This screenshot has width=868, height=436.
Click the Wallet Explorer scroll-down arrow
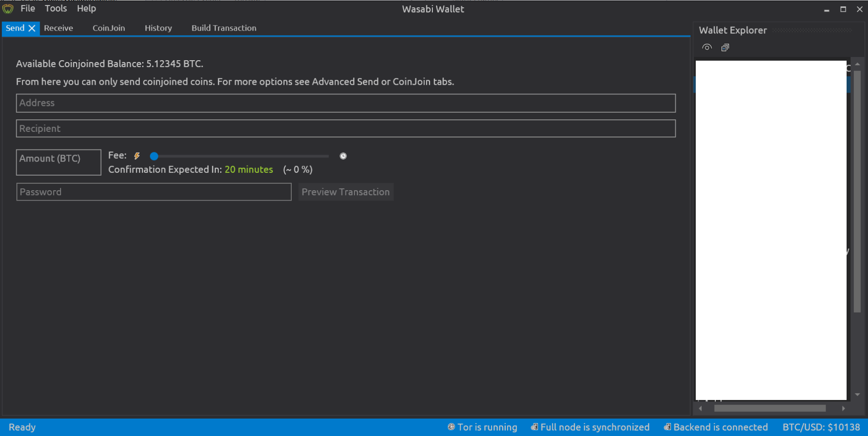857,394
